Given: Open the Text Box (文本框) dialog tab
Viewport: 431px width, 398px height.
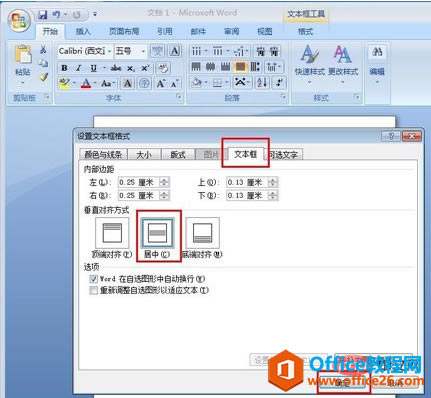Looking at the screenshot, I should click(x=245, y=154).
